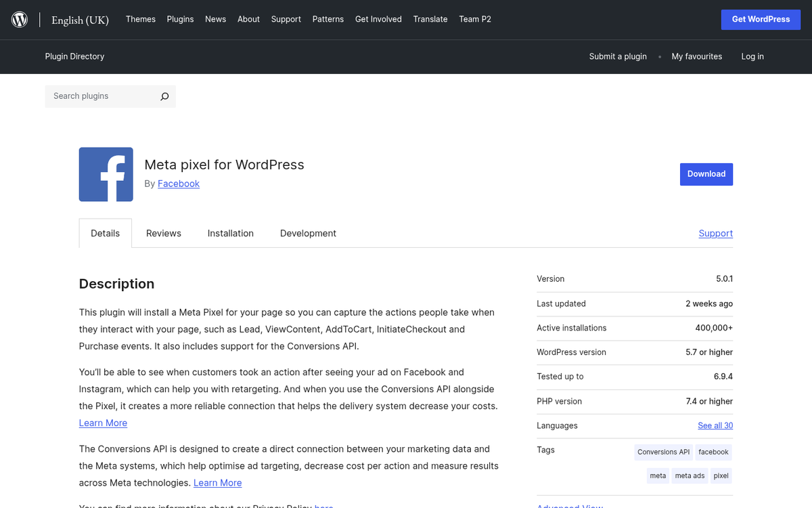Type in the Search plugins field
This screenshot has width=812, height=508.
(101, 96)
